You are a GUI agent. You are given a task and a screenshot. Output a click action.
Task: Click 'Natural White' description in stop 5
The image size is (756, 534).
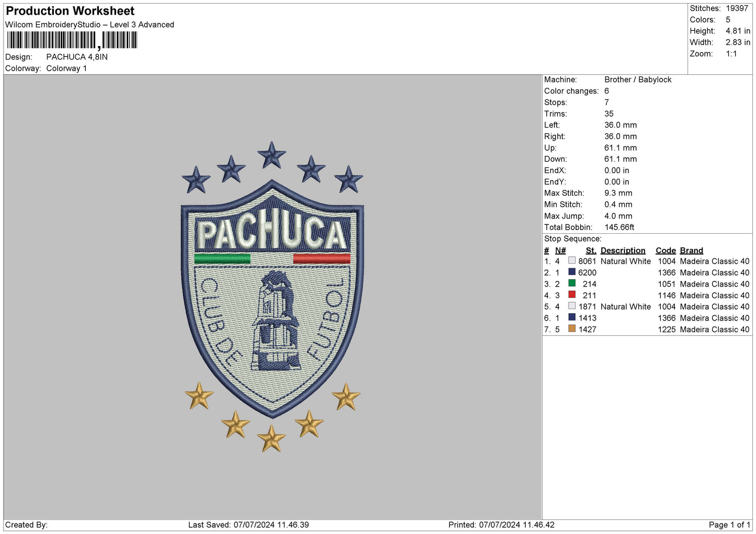tap(626, 306)
